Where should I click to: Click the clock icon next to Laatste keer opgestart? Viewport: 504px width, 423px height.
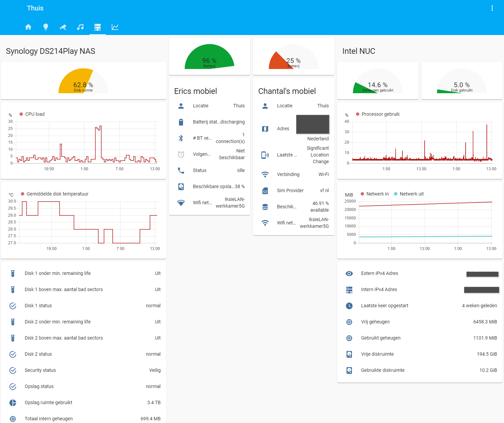pyautogui.click(x=349, y=306)
